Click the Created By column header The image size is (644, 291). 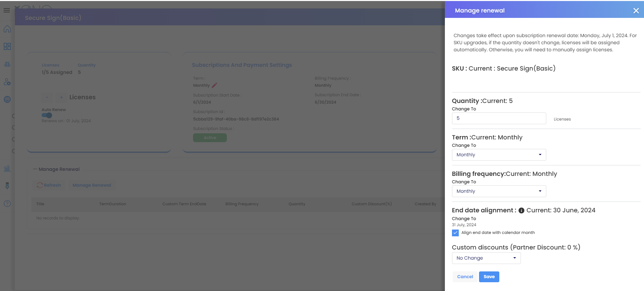click(x=425, y=204)
